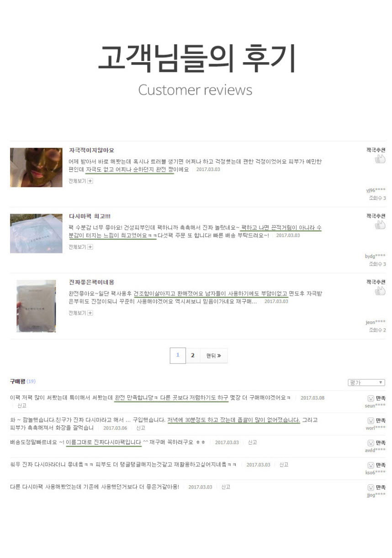Click 만족 face icon for worl**** review

(x=371, y=420)
